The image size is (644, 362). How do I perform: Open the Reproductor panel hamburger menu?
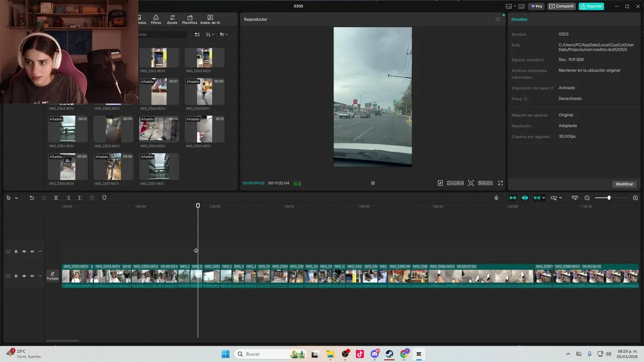coord(498,20)
